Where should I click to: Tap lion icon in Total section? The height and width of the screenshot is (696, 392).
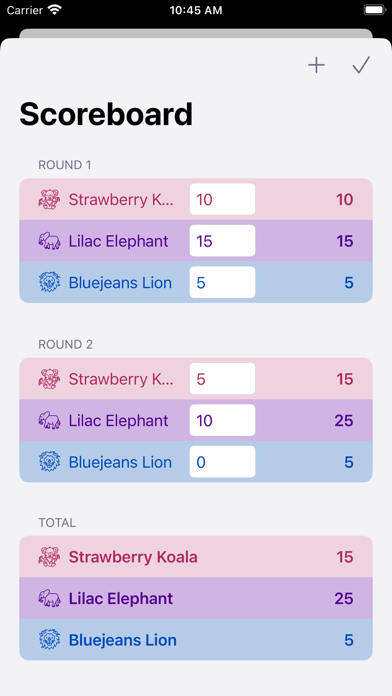click(x=49, y=640)
